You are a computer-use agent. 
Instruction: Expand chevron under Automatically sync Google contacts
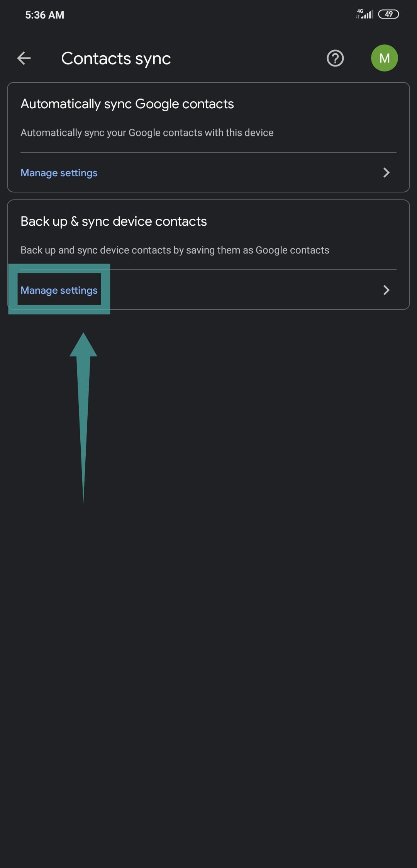386,172
